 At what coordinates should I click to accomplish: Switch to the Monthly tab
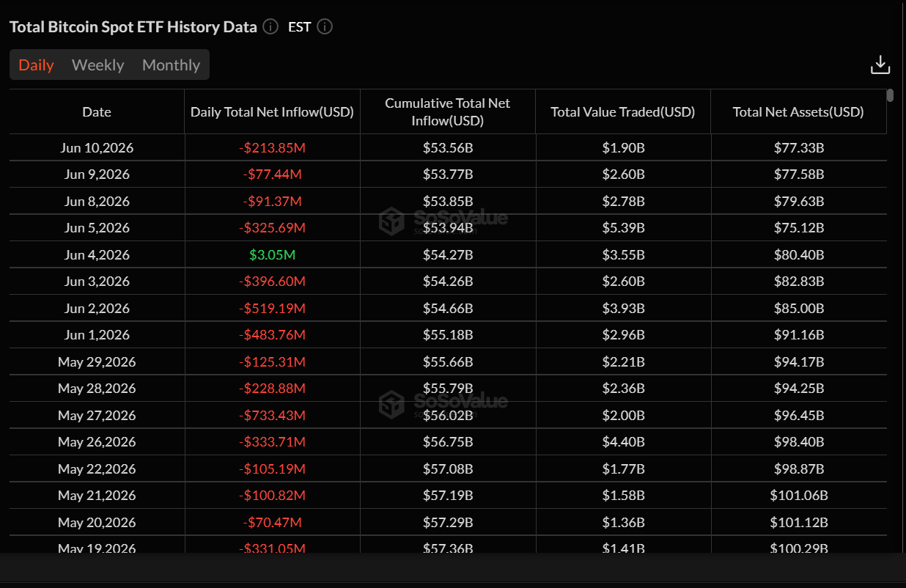[x=171, y=65]
